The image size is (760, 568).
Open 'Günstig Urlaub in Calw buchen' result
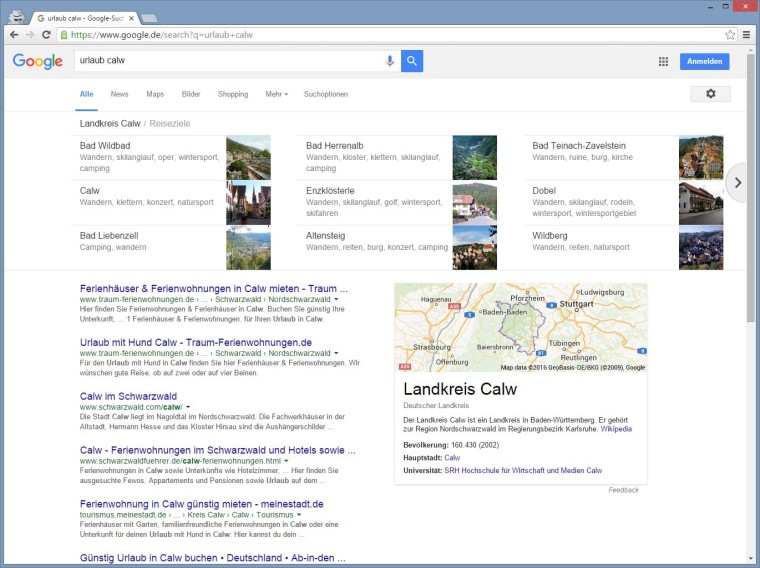tap(213, 557)
